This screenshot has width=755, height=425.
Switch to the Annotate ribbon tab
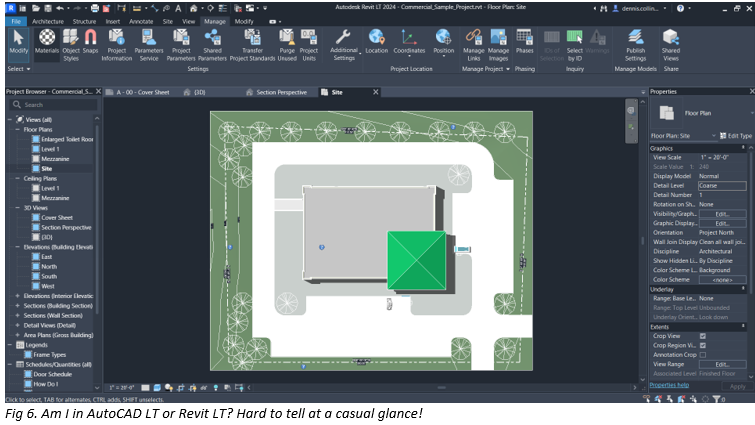(x=141, y=22)
